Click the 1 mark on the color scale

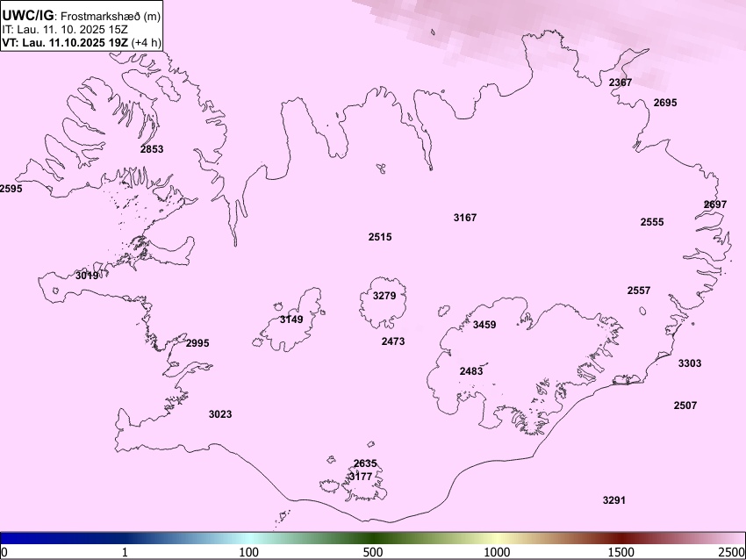[125, 552]
